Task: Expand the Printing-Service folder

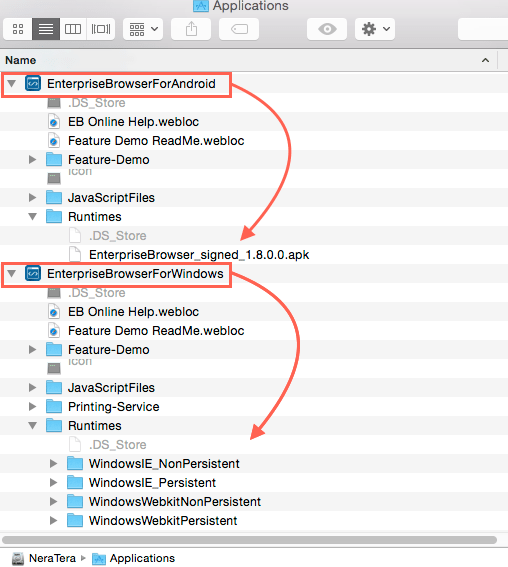Action: 33,406
